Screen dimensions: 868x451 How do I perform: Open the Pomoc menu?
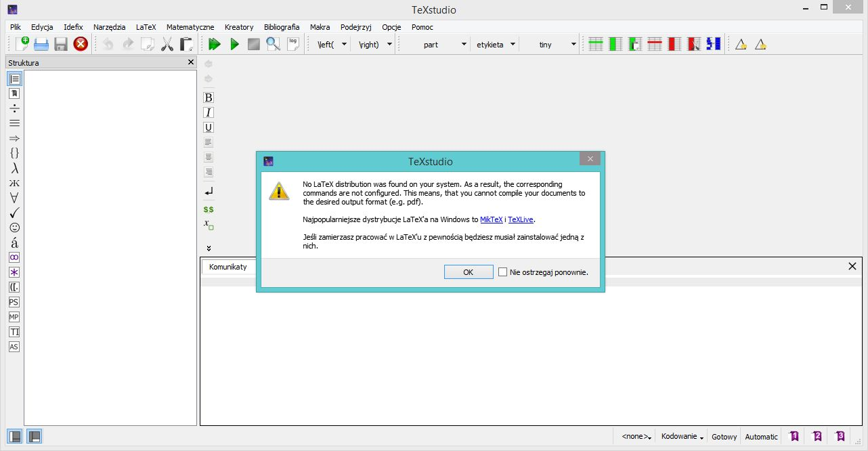pyautogui.click(x=422, y=27)
